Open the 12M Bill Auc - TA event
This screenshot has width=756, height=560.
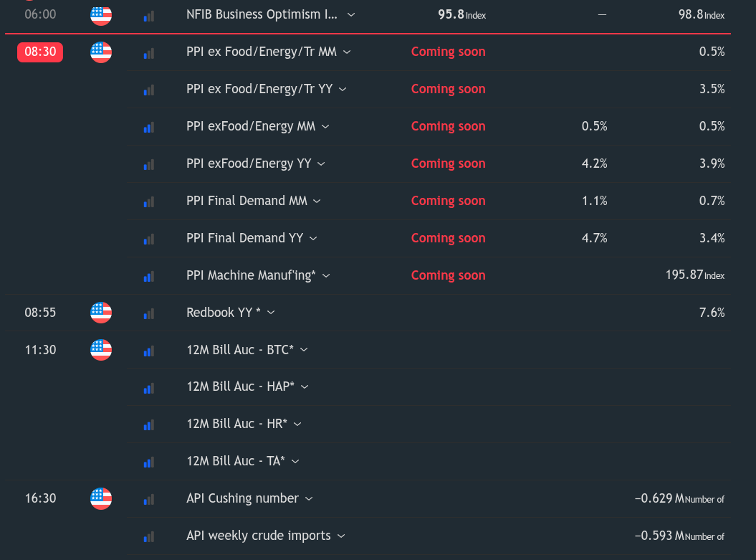[x=235, y=461]
